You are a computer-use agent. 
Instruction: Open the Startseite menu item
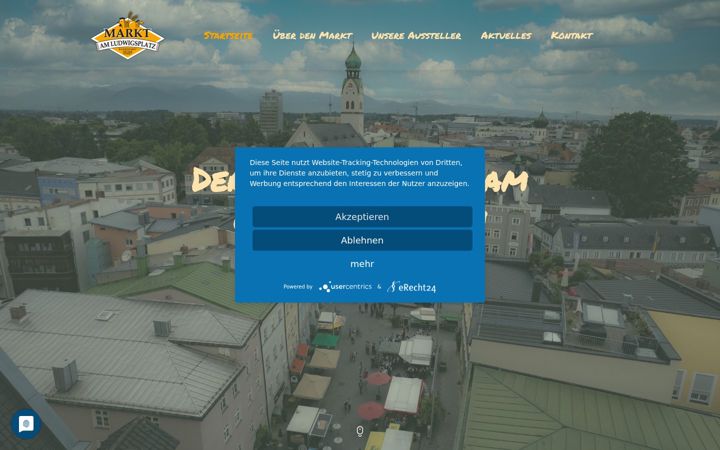[x=228, y=35]
